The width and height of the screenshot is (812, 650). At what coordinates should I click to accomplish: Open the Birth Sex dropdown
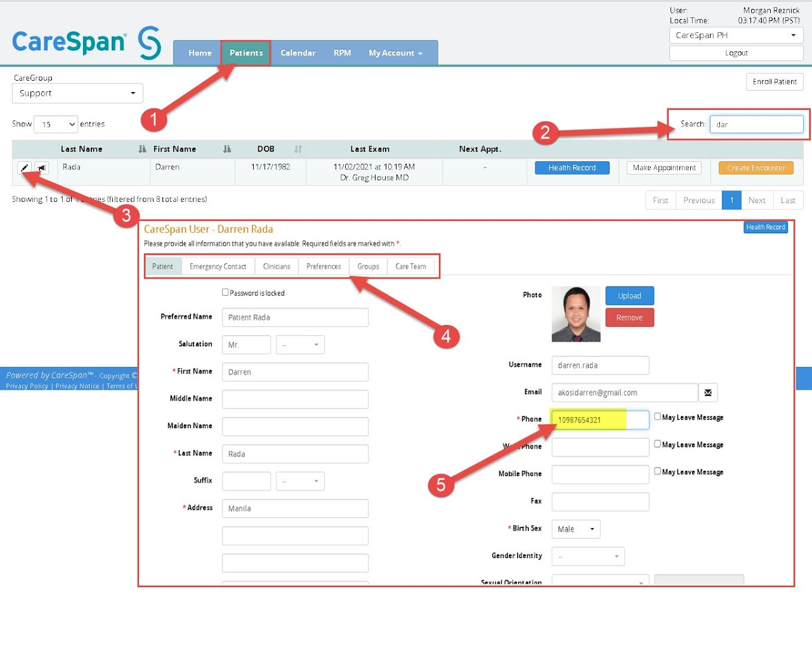[575, 529]
